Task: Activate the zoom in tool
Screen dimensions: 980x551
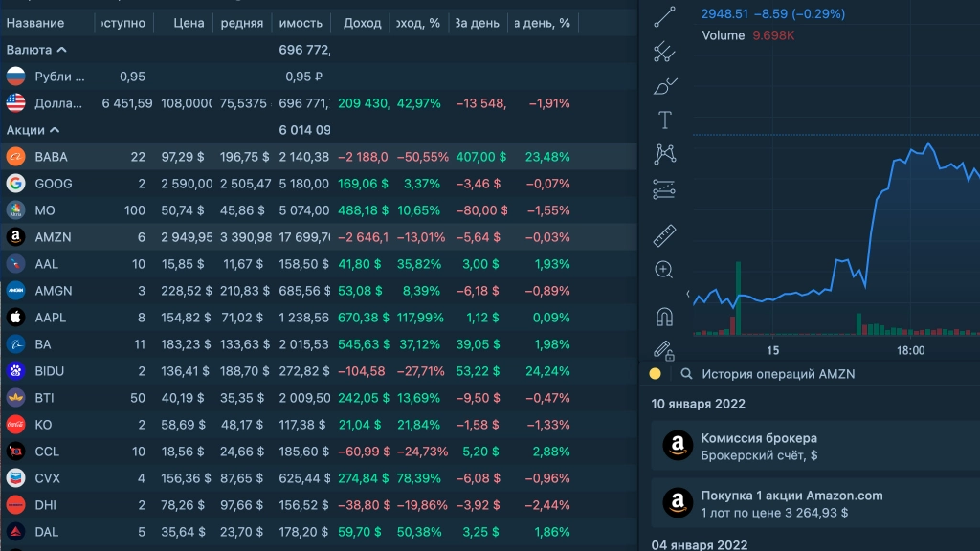Action: 664,270
